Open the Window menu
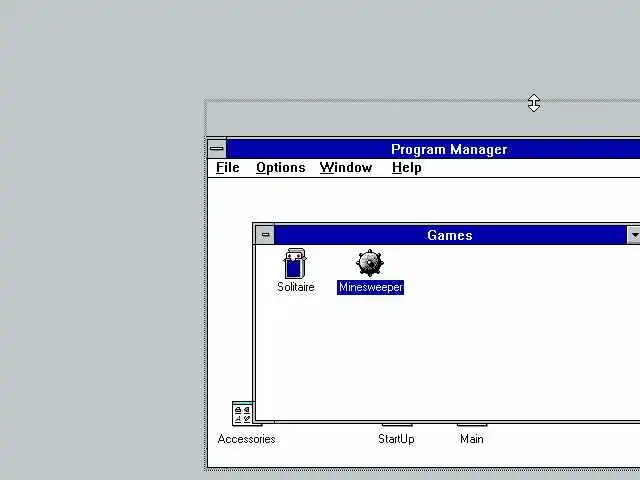Viewport: 640px width, 480px height. click(346, 168)
